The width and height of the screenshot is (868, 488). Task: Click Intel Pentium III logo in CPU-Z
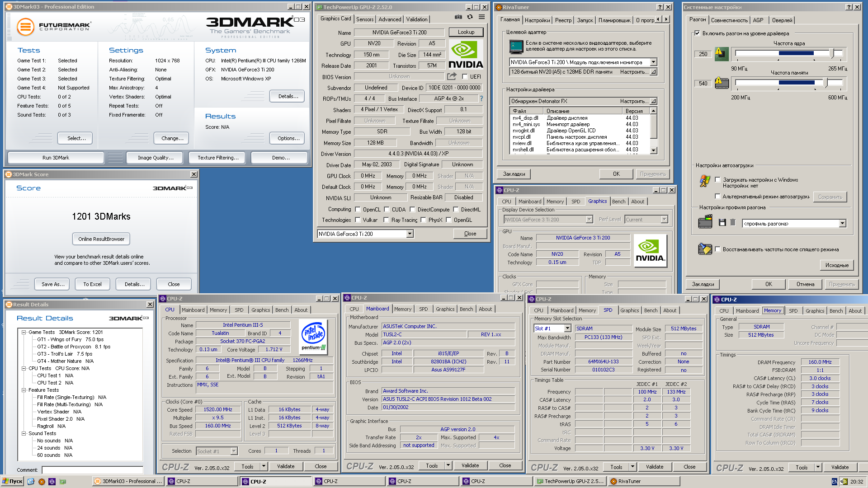click(x=314, y=336)
